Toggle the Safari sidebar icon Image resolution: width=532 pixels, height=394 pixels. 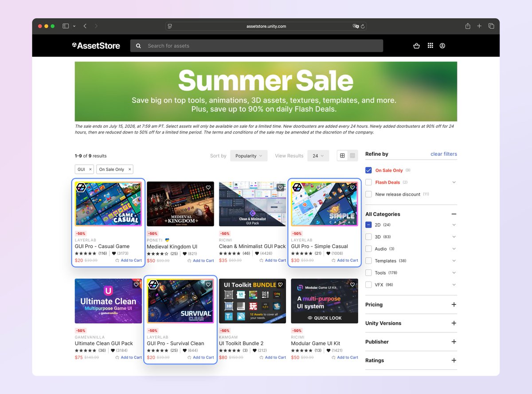click(66, 26)
